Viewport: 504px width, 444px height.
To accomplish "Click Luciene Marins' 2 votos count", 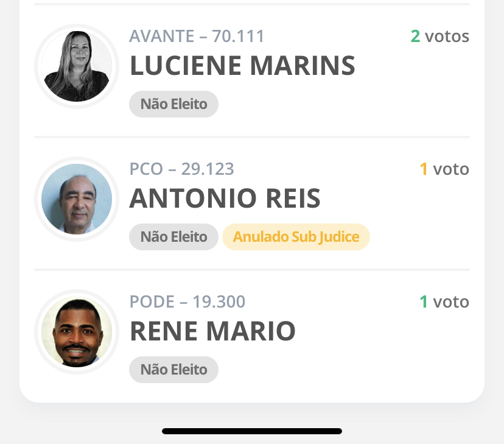I will (x=439, y=37).
